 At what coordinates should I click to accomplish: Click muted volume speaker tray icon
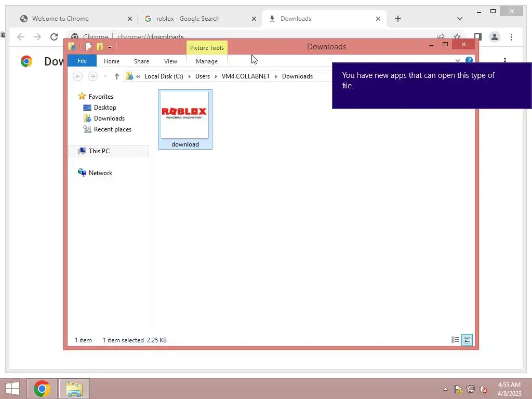click(483, 389)
